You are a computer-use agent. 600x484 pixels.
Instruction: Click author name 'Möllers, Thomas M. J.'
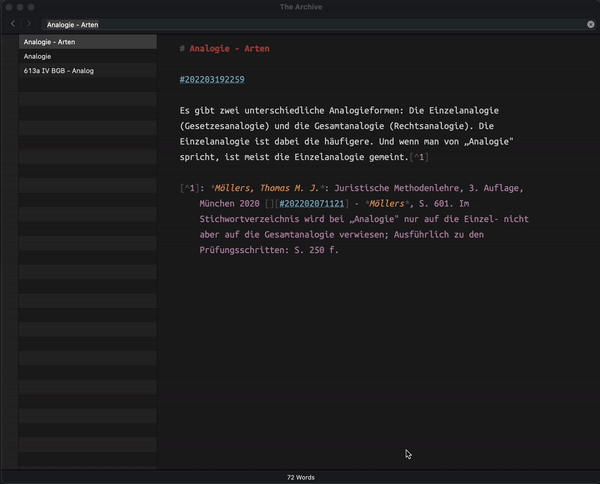point(267,188)
